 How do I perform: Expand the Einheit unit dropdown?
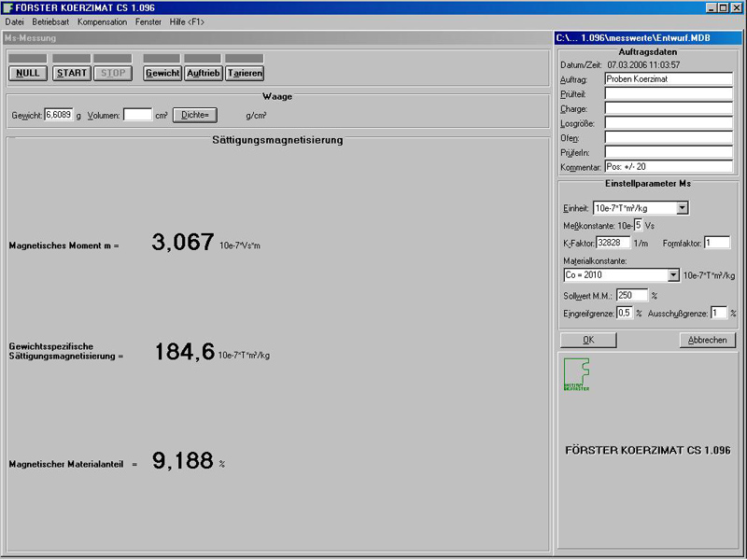coord(682,208)
